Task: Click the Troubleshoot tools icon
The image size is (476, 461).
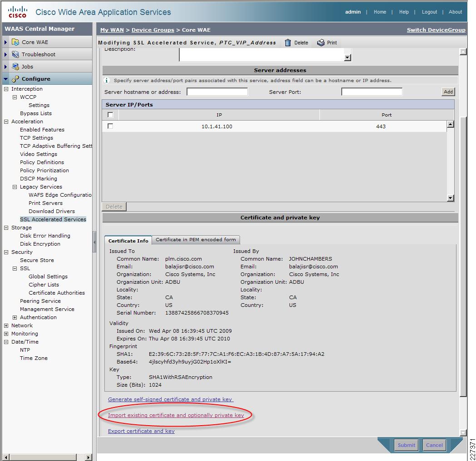Action: 15,54
